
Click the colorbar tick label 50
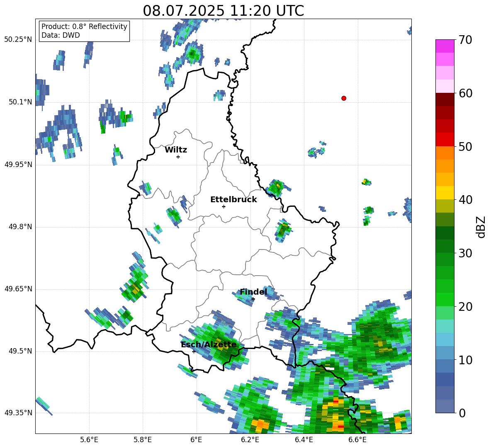coord(465,147)
